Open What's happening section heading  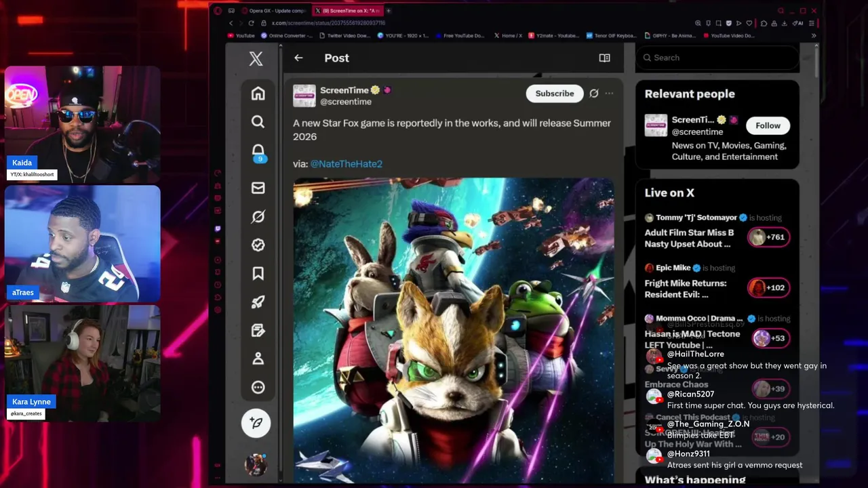point(695,480)
